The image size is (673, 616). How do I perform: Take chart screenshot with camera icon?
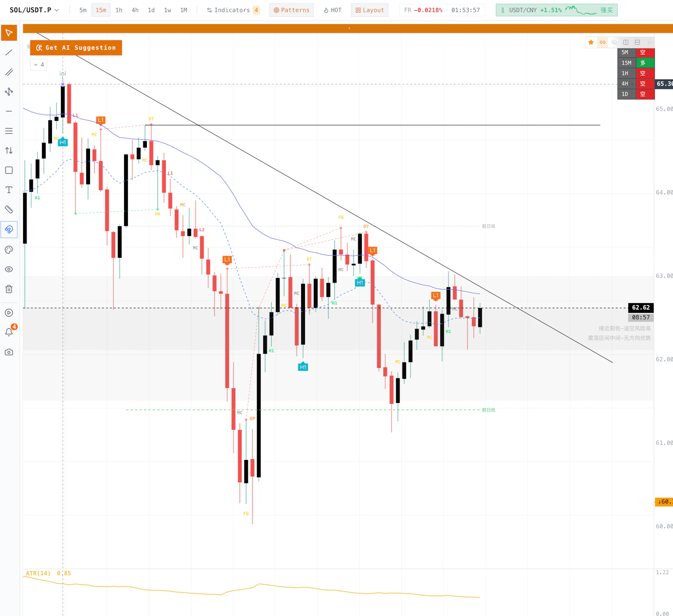click(x=9, y=352)
